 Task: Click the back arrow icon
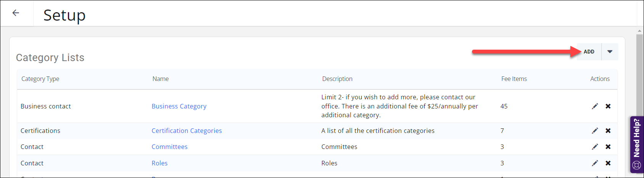(16, 13)
